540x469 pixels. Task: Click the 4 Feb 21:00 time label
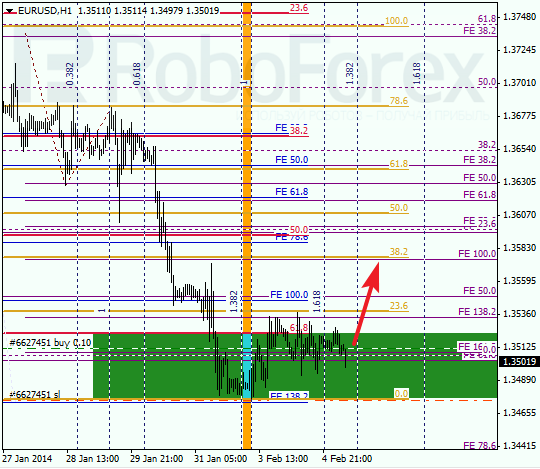(x=347, y=459)
